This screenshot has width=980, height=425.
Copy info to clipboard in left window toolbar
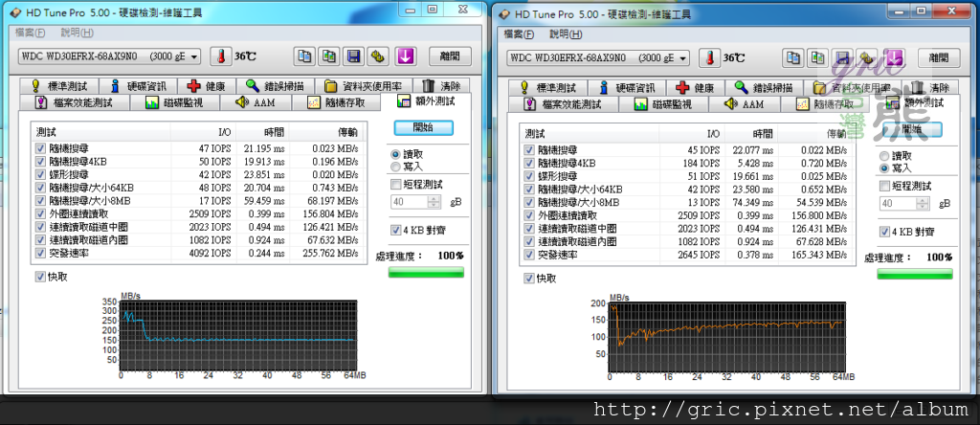(304, 56)
